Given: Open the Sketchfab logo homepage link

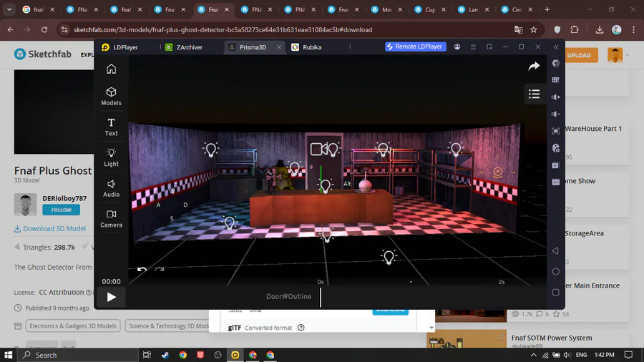Looking at the screenshot, I should [43, 54].
